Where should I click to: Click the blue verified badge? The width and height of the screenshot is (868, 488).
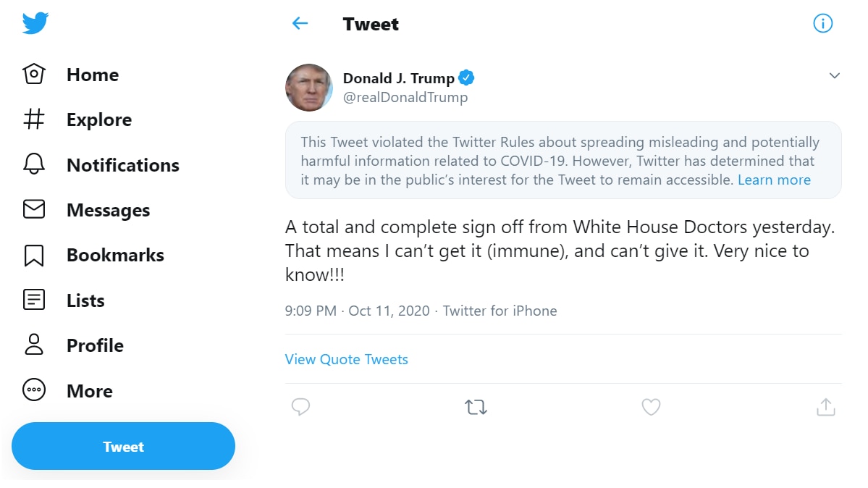[x=467, y=78]
